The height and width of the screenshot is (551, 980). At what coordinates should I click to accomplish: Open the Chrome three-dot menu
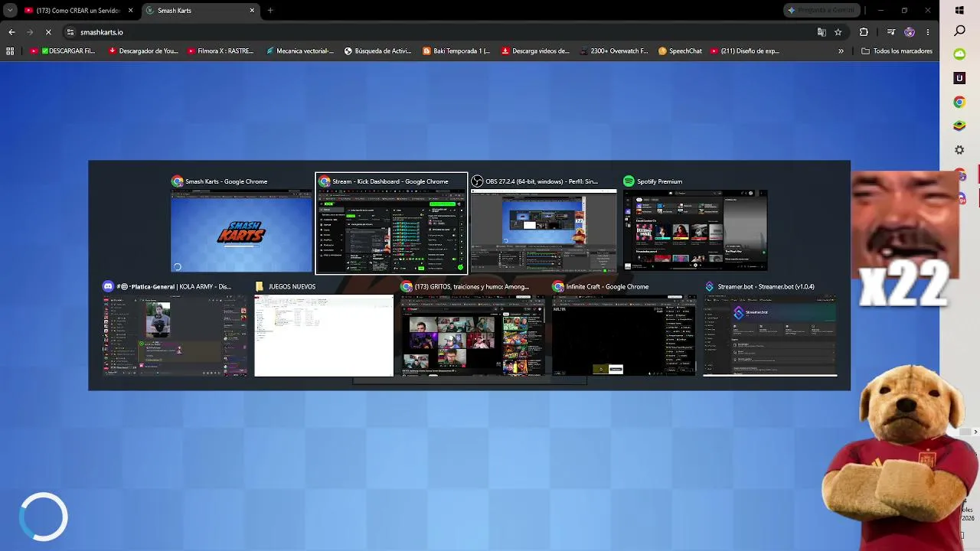[x=928, y=32]
